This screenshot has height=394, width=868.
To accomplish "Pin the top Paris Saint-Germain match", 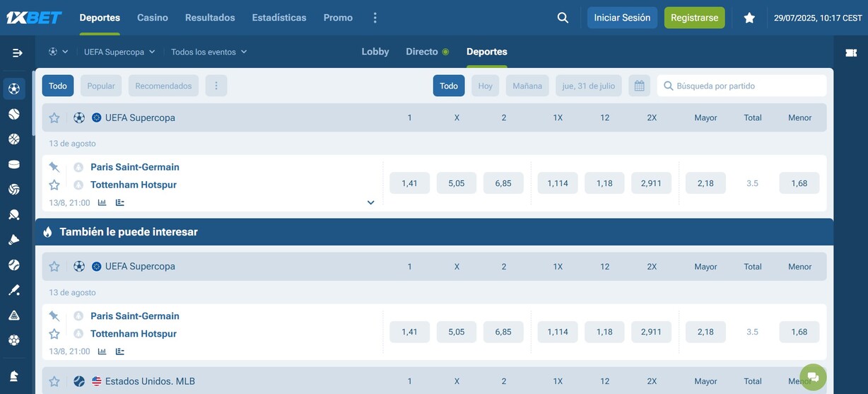I will [54, 167].
